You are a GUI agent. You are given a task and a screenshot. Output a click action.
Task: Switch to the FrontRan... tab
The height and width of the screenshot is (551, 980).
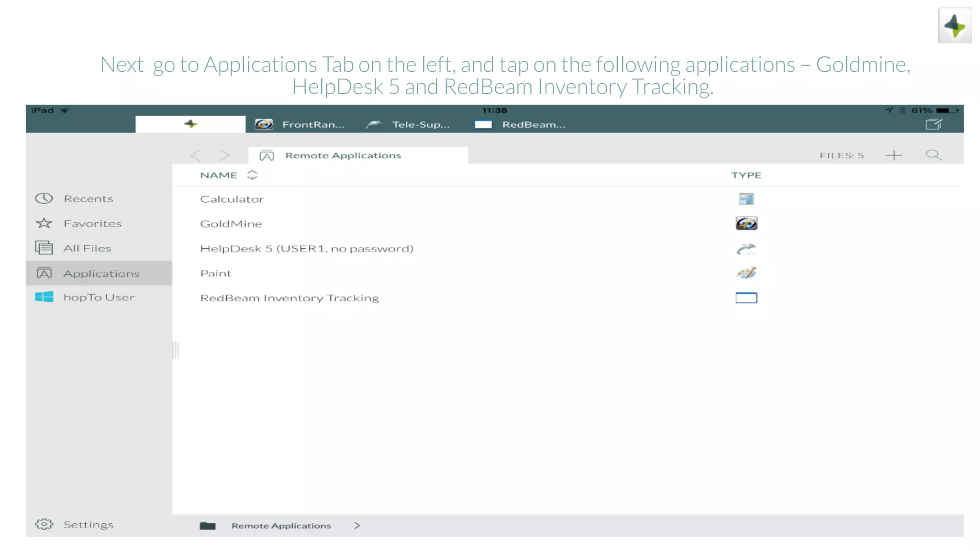tap(300, 124)
